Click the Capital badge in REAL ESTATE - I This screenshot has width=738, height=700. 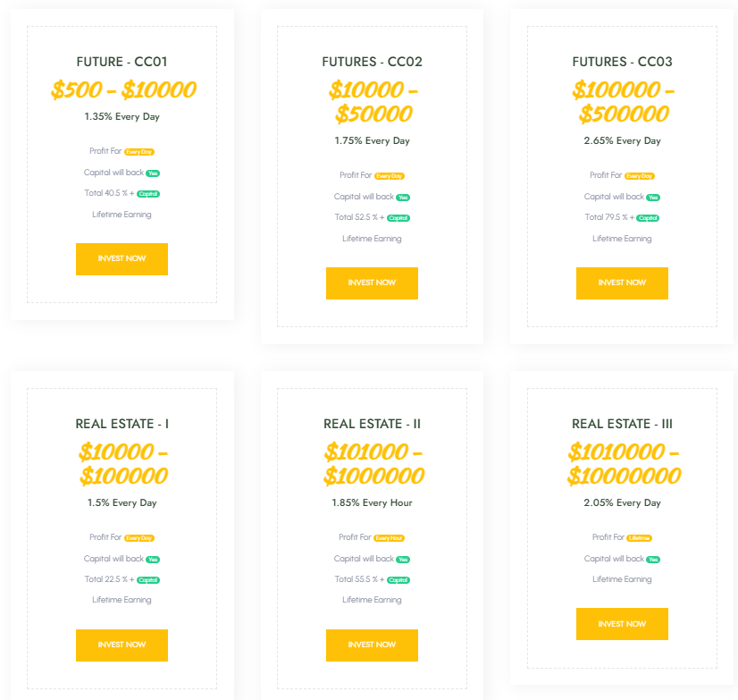click(x=148, y=580)
